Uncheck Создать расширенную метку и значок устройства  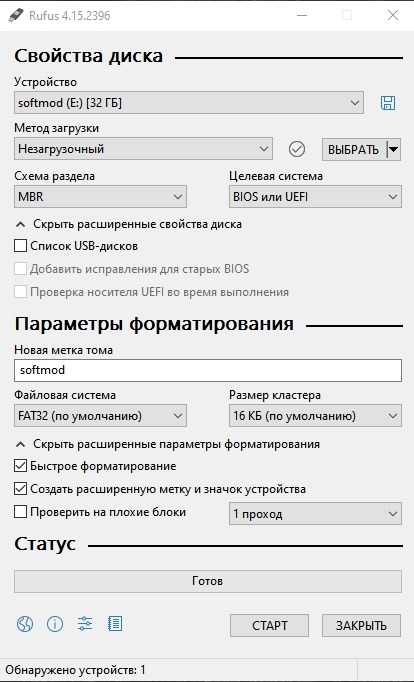coord(20,489)
